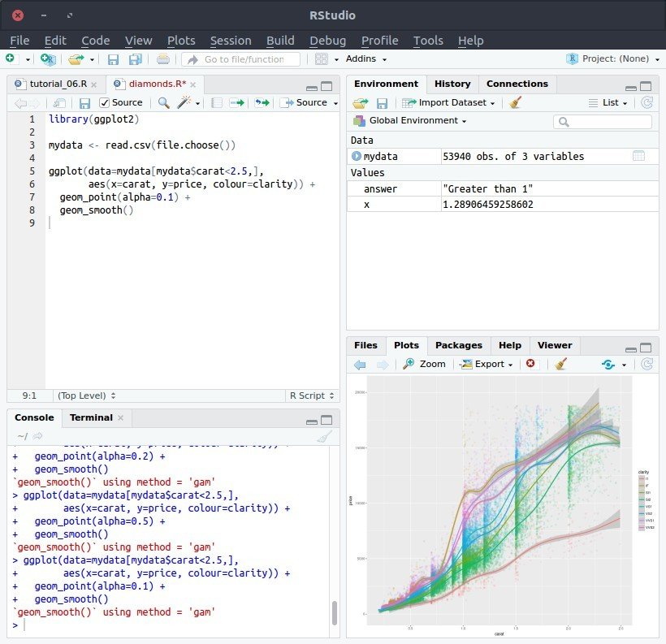
Task: Open the Help menu
Action: tap(470, 41)
